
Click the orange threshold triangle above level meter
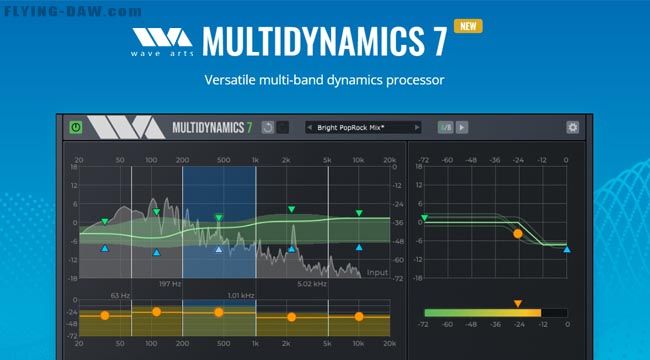(518, 304)
